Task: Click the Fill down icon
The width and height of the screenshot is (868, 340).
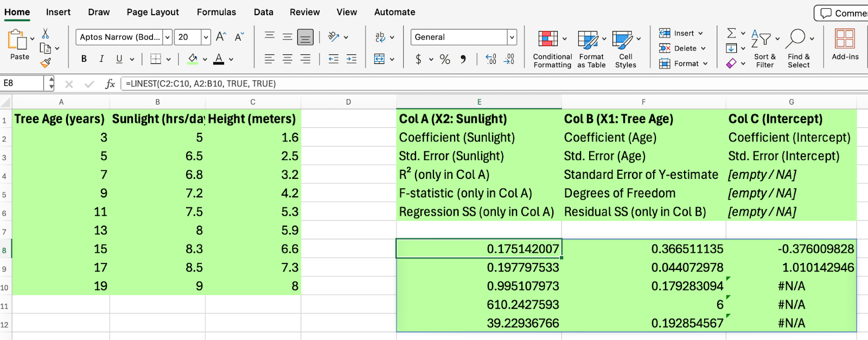Action: pyautogui.click(x=731, y=48)
